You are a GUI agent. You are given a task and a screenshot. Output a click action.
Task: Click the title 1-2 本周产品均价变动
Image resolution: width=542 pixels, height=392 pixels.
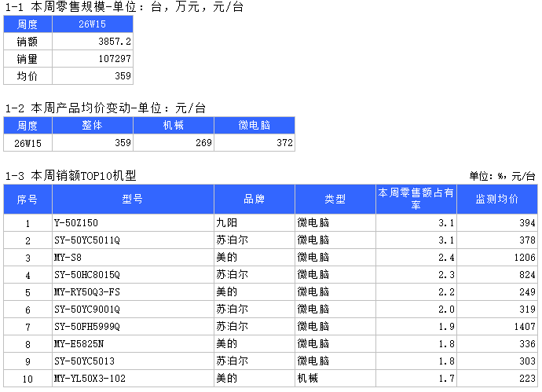coord(105,108)
